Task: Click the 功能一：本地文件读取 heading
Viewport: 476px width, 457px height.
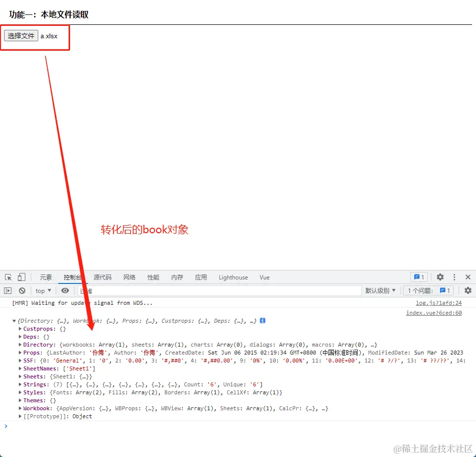Action: click(x=49, y=14)
